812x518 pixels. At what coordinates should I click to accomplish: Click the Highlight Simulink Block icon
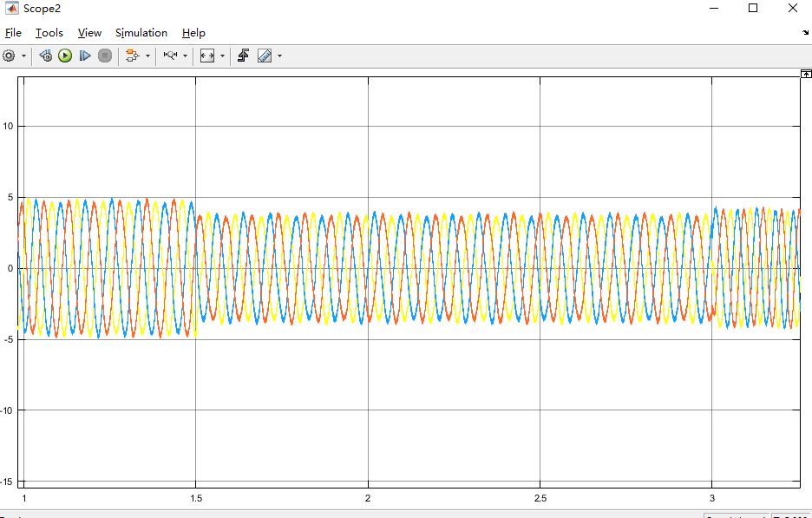pyautogui.click(x=133, y=56)
